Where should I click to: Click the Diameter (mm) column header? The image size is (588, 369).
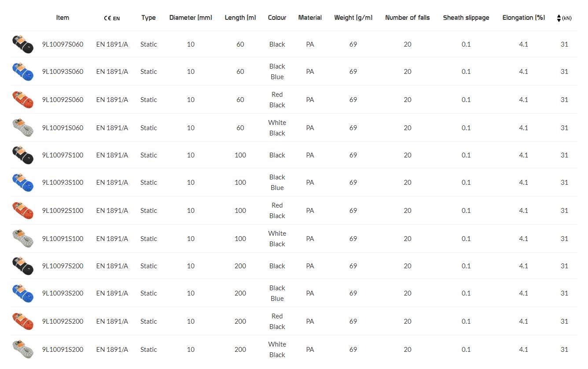pos(191,18)
